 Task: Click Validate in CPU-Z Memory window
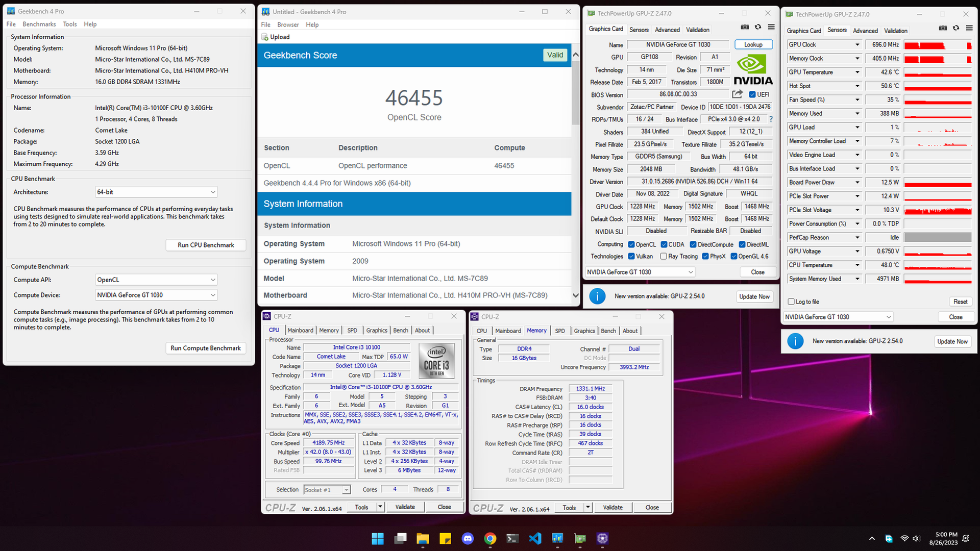pos(612,507)
